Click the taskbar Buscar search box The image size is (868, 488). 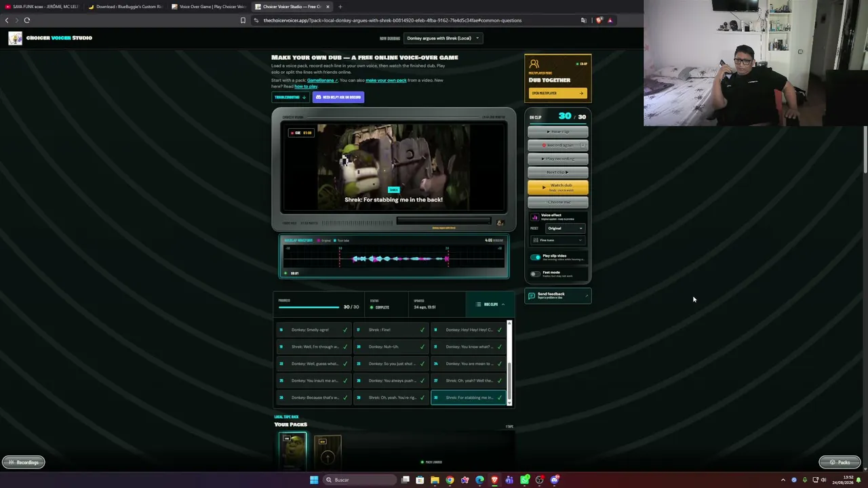[x=360, y=480]
